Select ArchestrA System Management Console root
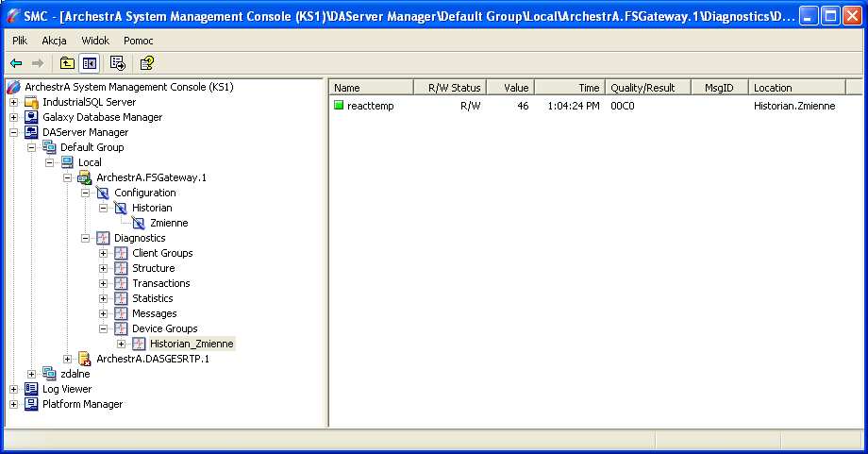The height and width of the screenshot is (454, 868). click(x=129, y=87)
